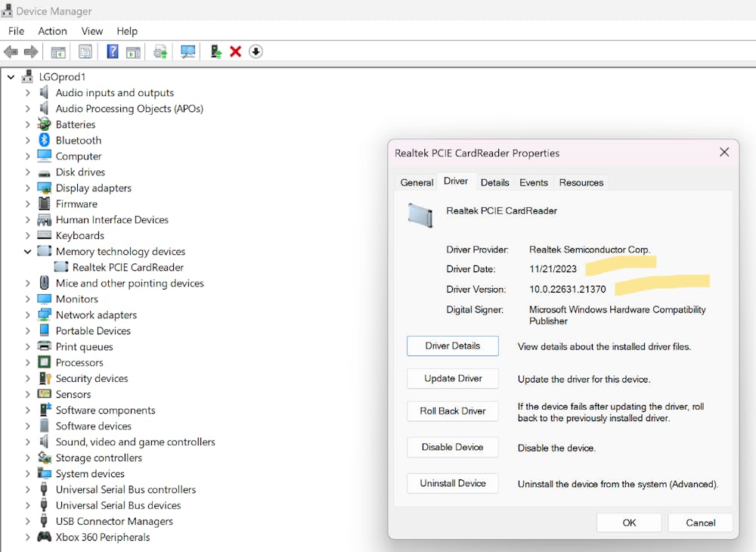Viewport: 756px width, 552px height.
Task: Click the Scan for hardware changes icon
Action: pyautogui.click(x=188, y=51)
